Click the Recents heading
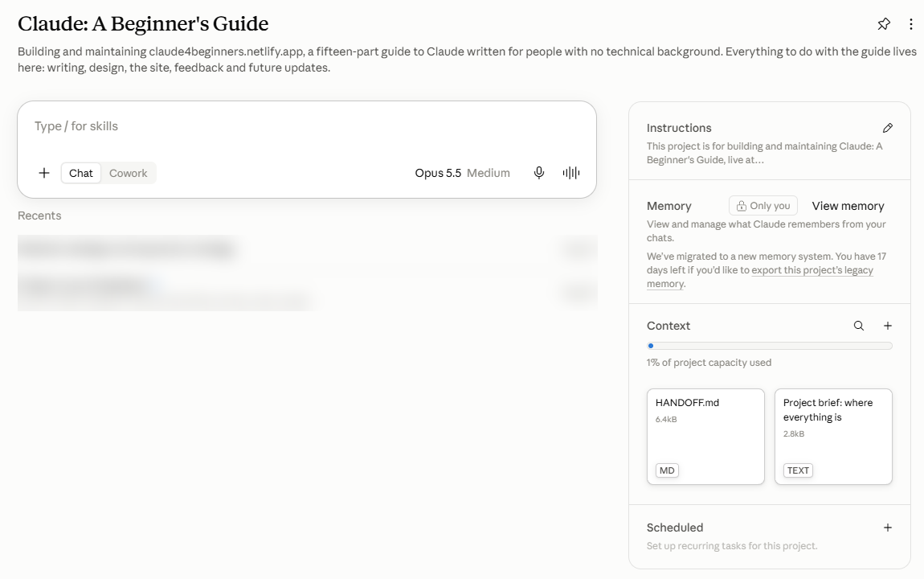924x579 pixels. point(39,216)
